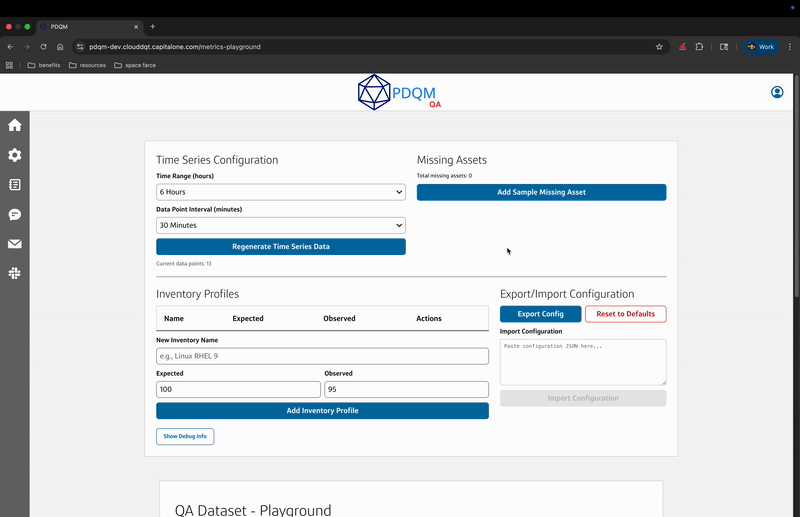Click the Reset to Defaults button
This screenshot has height=517, width=800.
click(625, 314)
